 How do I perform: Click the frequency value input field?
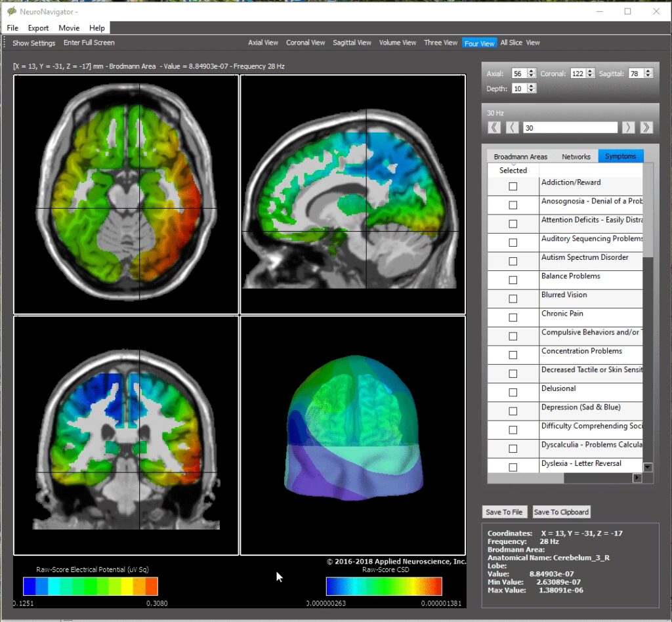[570, 127]
